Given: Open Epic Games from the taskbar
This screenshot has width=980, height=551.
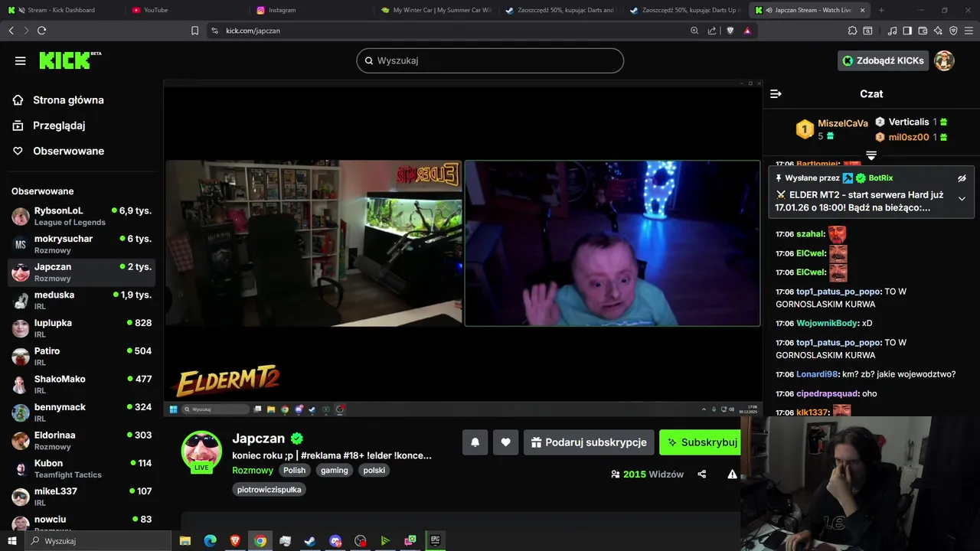Looking at the screenshot, I should tap(435, 541).
